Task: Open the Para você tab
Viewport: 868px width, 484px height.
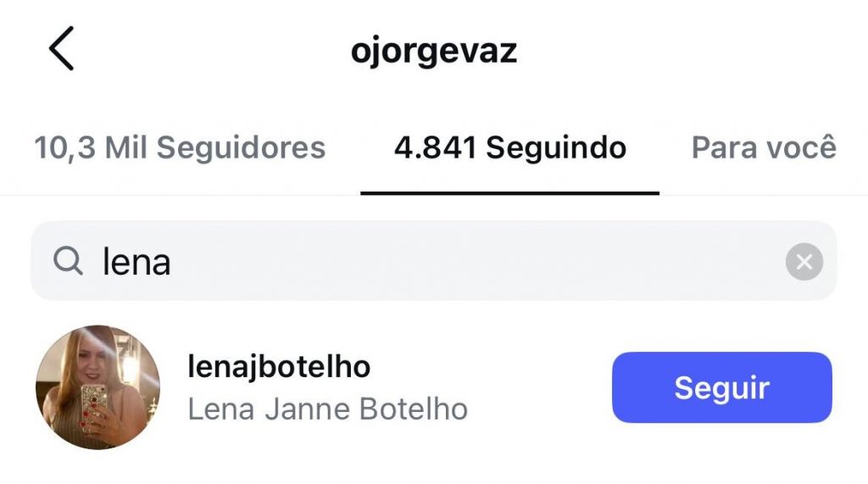Action: click(763, 147)
